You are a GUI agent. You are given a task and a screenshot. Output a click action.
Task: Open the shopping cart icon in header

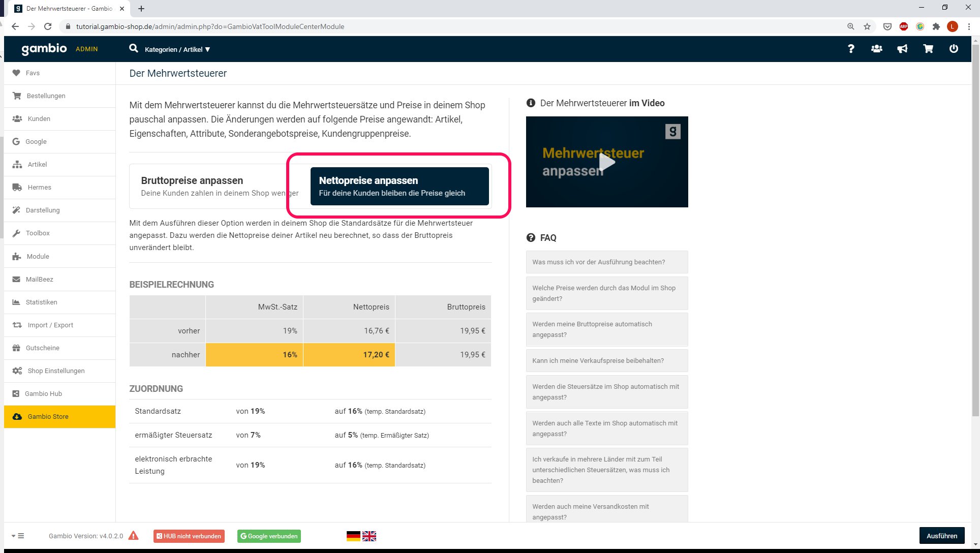(928, 49)
